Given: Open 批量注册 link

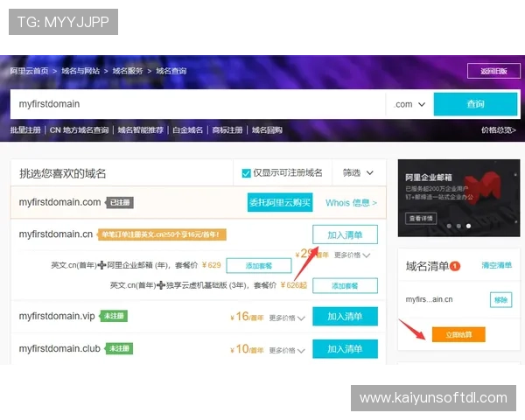Looking at the screenshot, I should [x=25, y=130].
